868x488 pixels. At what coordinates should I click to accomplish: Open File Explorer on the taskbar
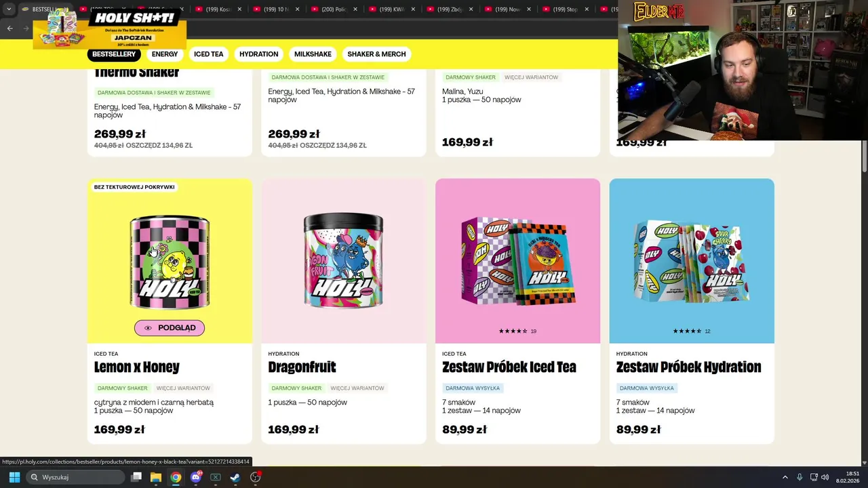coord(156,477)
